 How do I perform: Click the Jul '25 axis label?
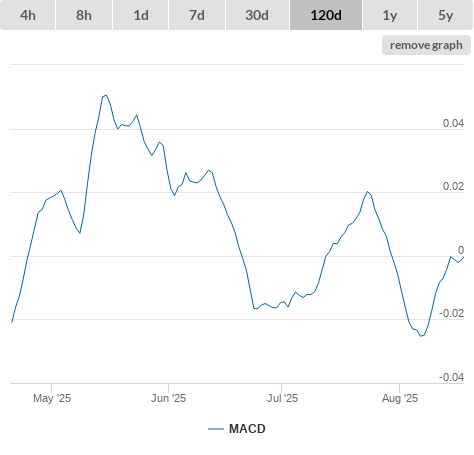(282, 398)
